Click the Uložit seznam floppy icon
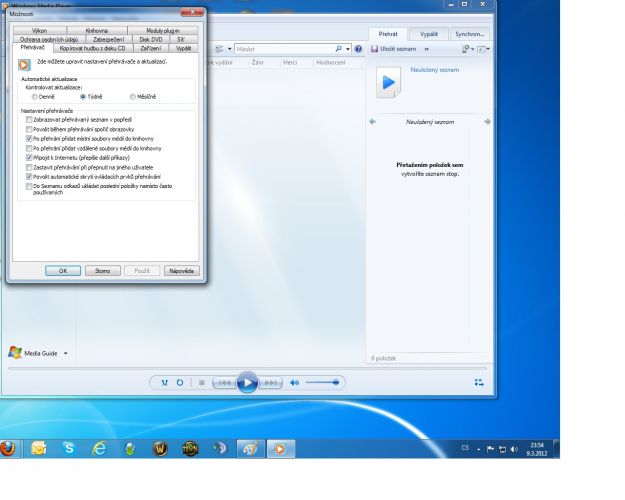The height and width of the screenshot is (500, 625). click(x=374, y=49)
